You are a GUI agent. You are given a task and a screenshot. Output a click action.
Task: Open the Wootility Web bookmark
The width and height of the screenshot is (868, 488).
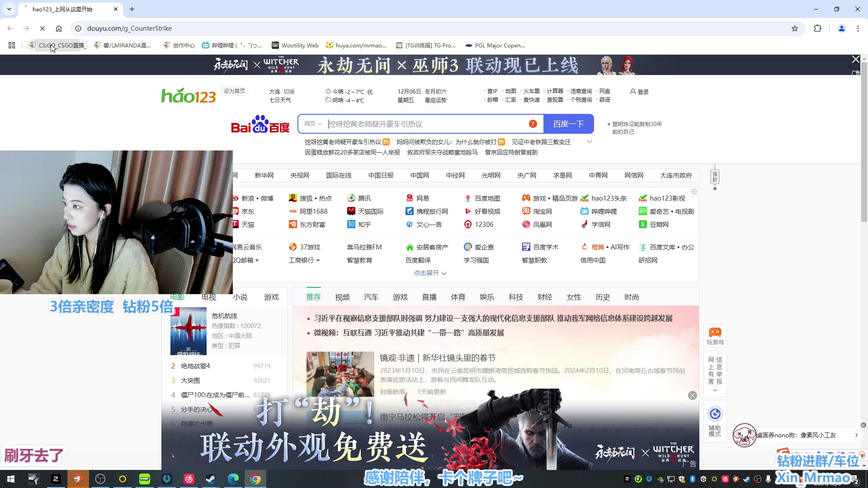point(295,45)
